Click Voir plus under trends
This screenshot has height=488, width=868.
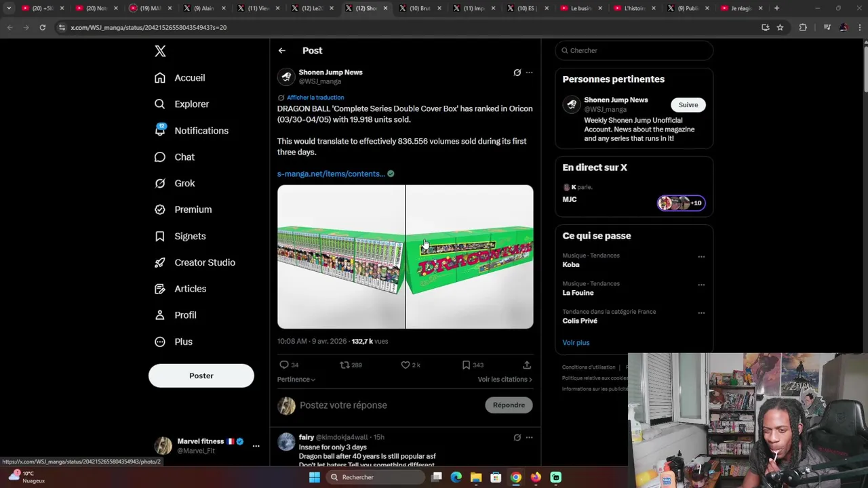pyautogui.click(x=576, y=343)
